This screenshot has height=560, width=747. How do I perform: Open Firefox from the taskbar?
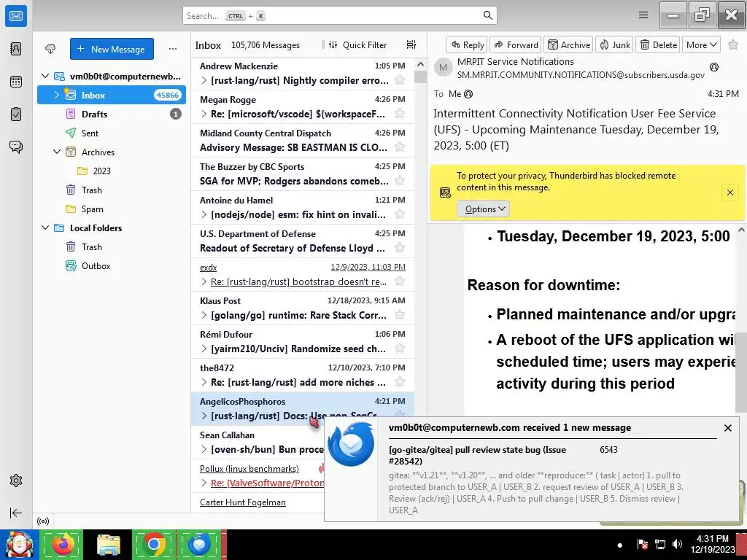point(63,545)
